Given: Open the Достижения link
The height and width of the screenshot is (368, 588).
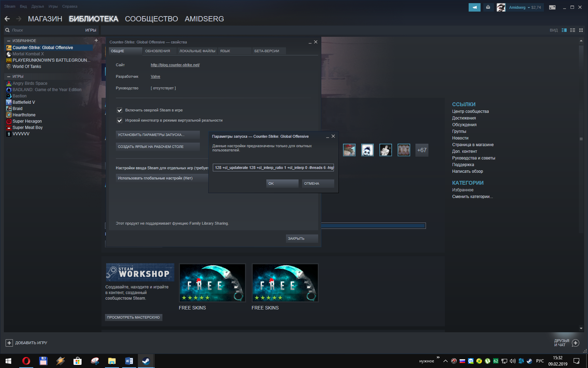Looking at the screenshot, I should point(464,118).
